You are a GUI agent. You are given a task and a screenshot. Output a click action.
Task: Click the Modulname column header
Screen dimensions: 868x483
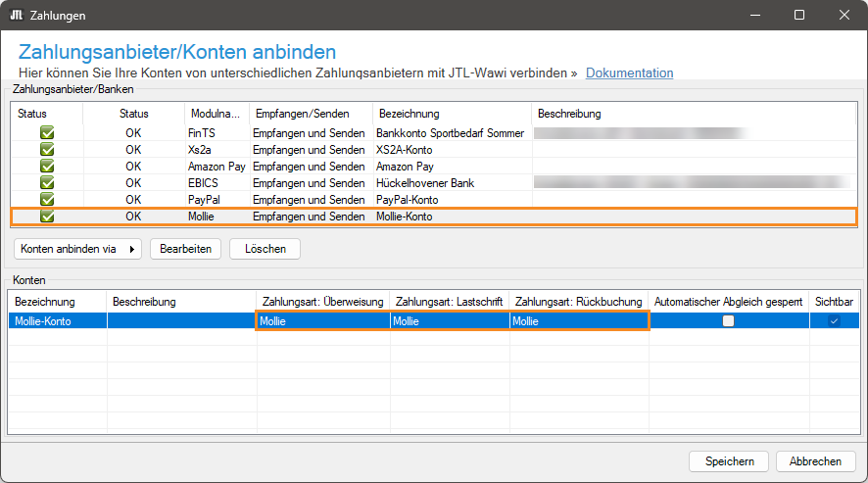click(x=215, y=114)
